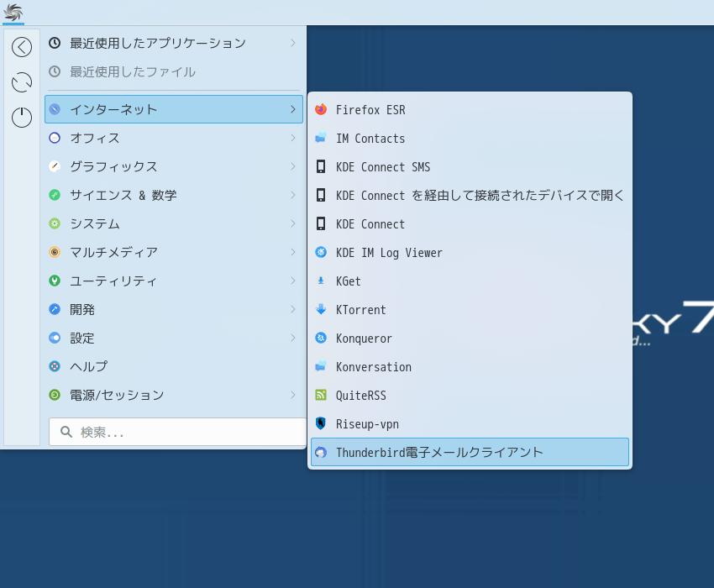The width and height of the screenshot is (714, 588).
Task: Click the 設定 toggle-shaped icon
Action: pyautogui.click(x=55, y=338)
